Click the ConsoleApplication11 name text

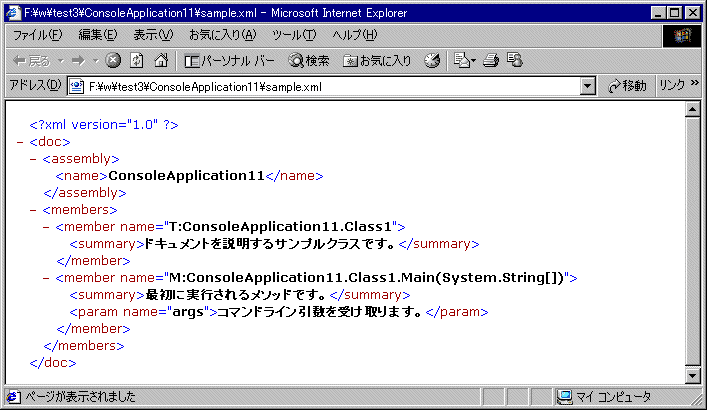[x=186, y=176]
